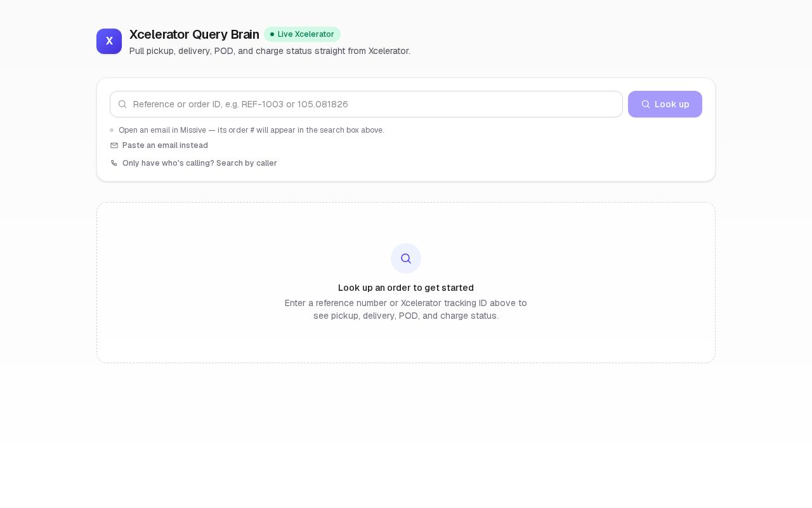Image resolution: width=812 pixels, height=508 pixels.
Task: Click the magnifier icon in the empty-state circle
Action: click(x=406, y=258)
